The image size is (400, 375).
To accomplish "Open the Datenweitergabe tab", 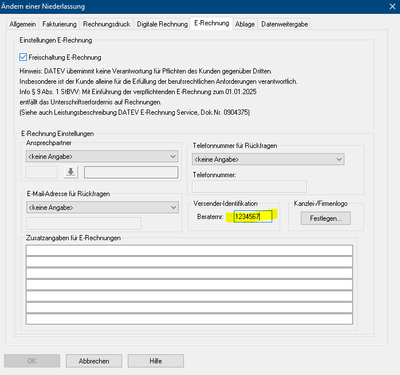I will click(x=284, y=24).
